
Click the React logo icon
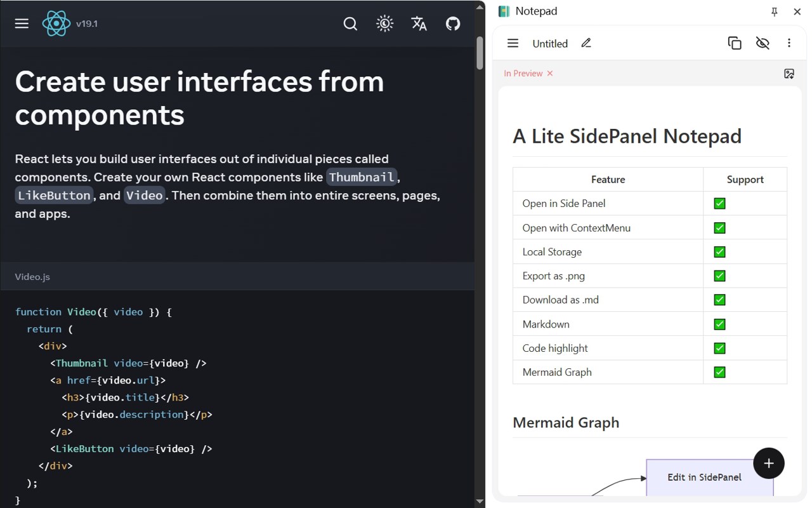click(x=56, y=23)
